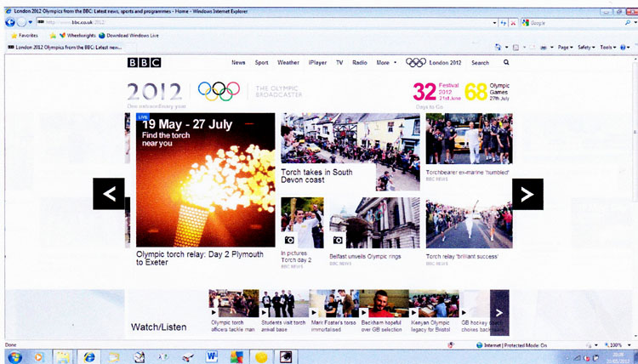The width and height of the screenshot is (638, 364).
Task: Play Olympic torch officers tackle man video
Action: 234,304
